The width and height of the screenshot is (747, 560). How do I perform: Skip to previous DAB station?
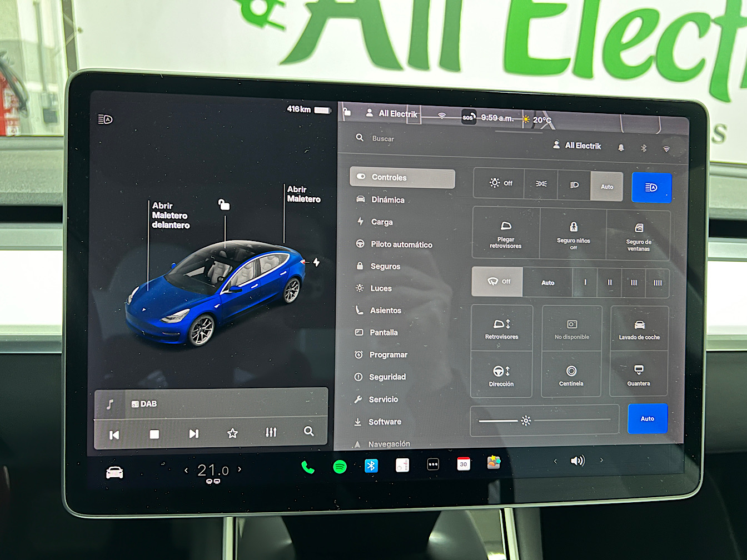pos(114,435)
